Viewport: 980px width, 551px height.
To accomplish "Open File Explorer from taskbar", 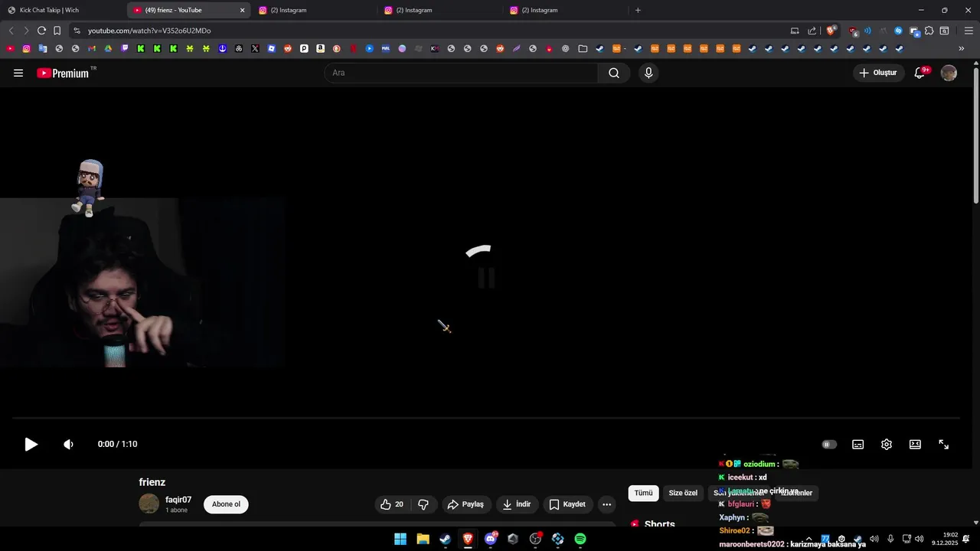I will 423,539.
